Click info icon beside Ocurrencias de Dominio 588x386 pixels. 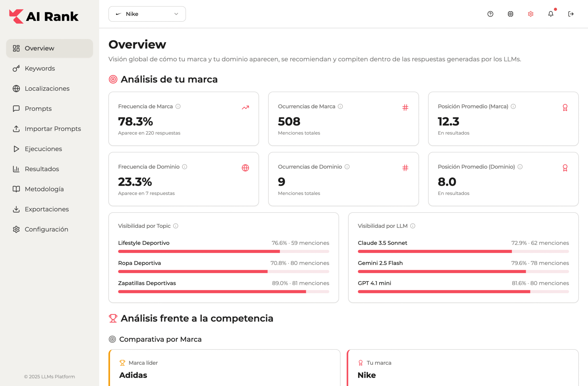point(347,167)
